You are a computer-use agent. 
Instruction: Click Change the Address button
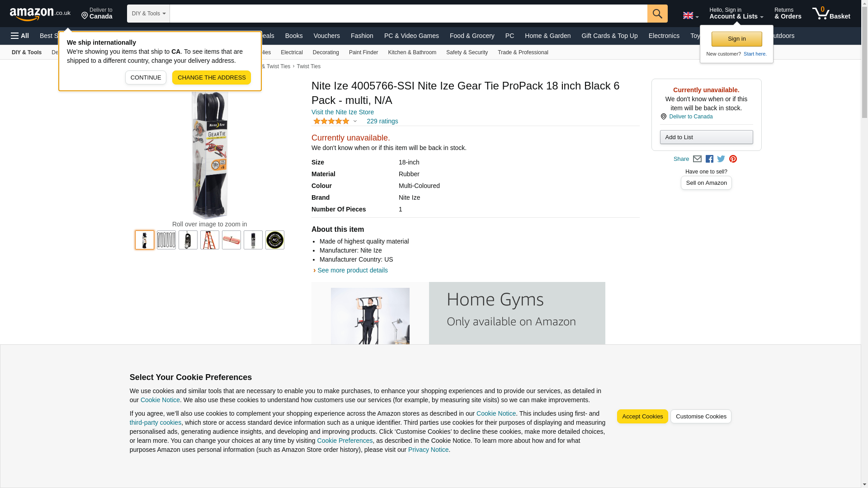[x=212, y=77]
